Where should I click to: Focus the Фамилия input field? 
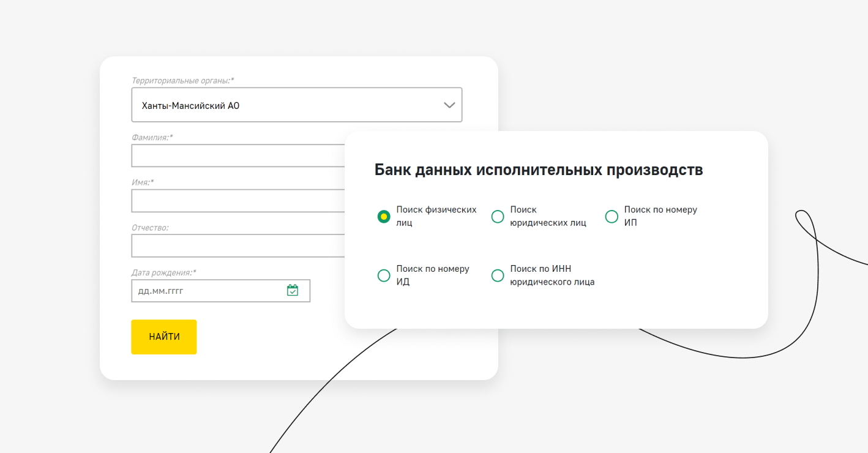tap(238, 155)
